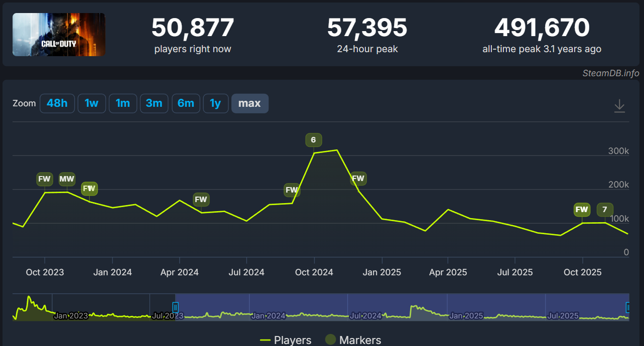Click the MW marker on the chart

pyautogui.click(x=67, y=179)
